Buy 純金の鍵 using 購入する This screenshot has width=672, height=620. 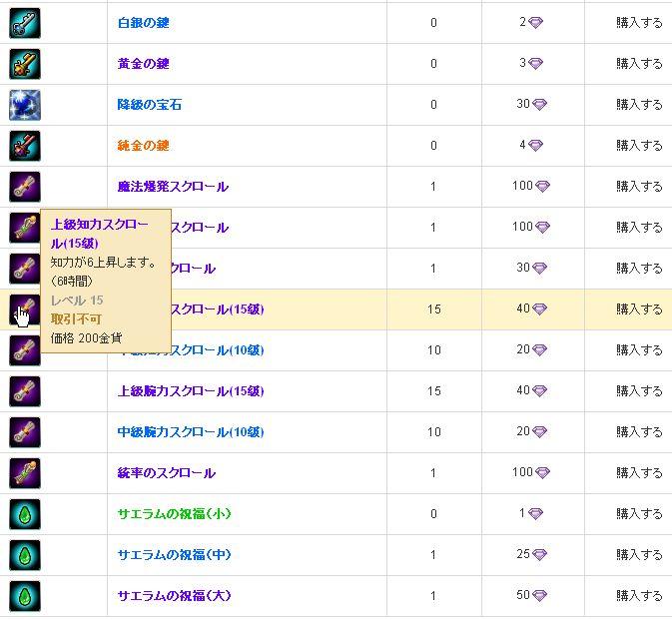(x=639, y=146)
